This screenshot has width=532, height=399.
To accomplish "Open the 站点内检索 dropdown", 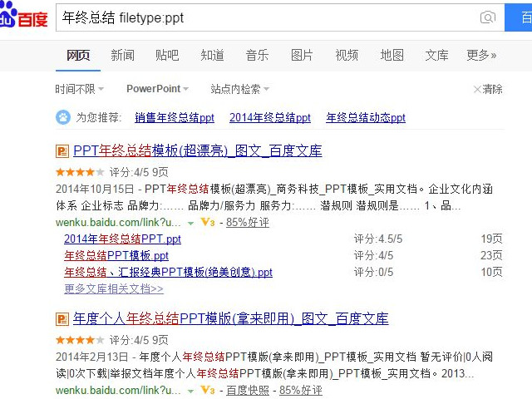I will [240, 89].
